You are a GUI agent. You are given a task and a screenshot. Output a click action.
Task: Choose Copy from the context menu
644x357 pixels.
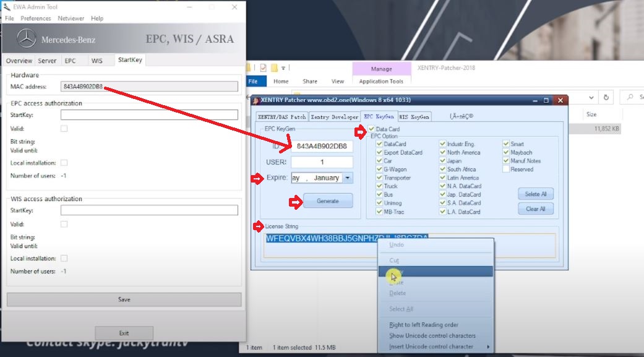coord(436,271)
